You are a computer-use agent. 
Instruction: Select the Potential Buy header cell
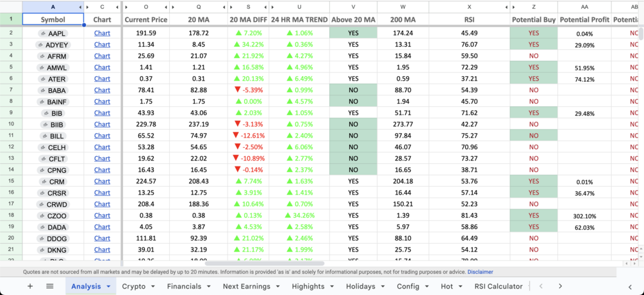coord(534,19)
